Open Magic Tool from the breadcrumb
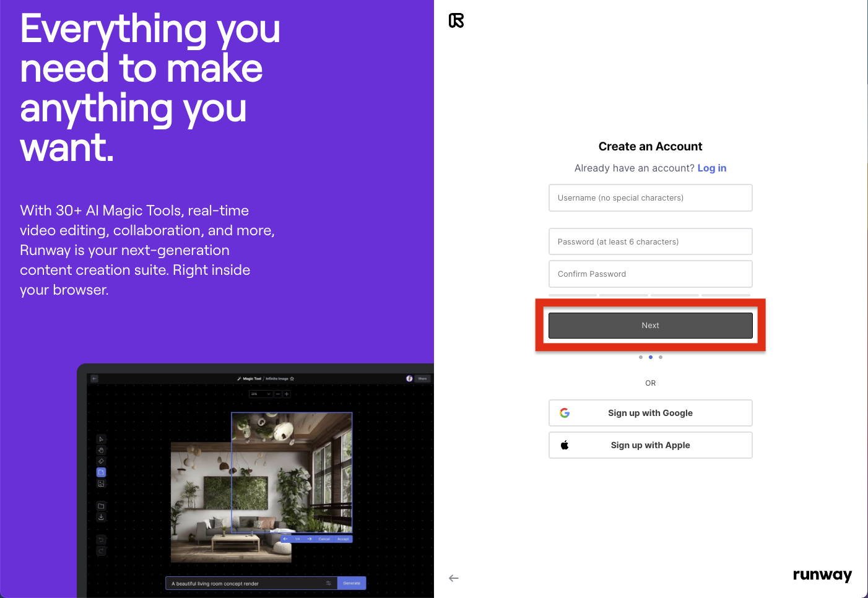Image resolution: width=868 pixels, height=598 pixels. (251, 378)
